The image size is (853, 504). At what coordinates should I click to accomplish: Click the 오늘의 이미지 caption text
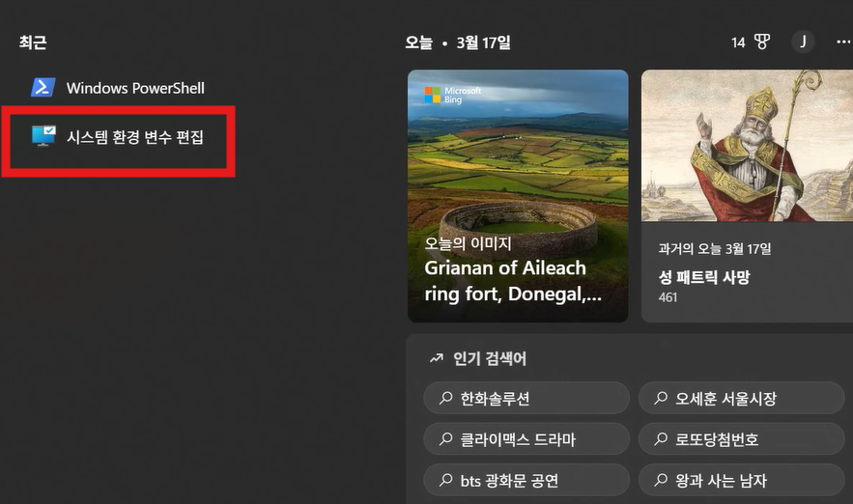point(468,243)
